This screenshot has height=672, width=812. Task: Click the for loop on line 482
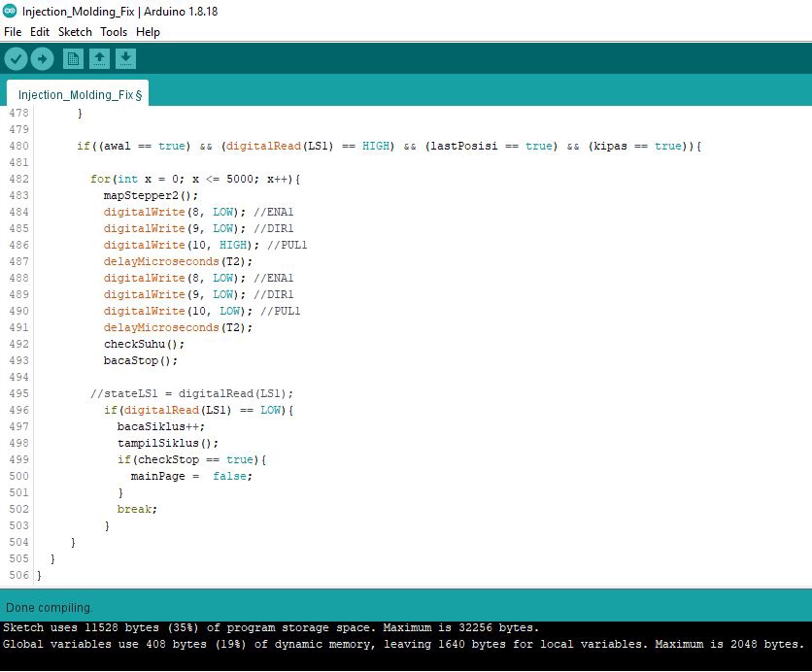click(x=195, y=179)
